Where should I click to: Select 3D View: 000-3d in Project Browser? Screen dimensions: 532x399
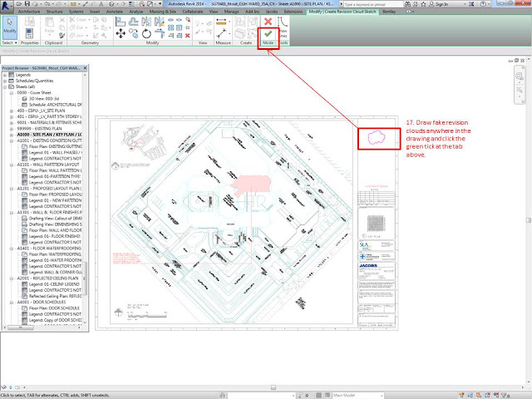pyautogui.click(x=44, y=99)
